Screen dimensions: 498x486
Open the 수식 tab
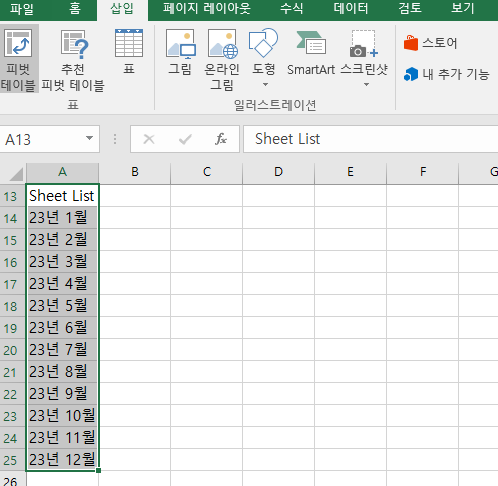[291, 8]
